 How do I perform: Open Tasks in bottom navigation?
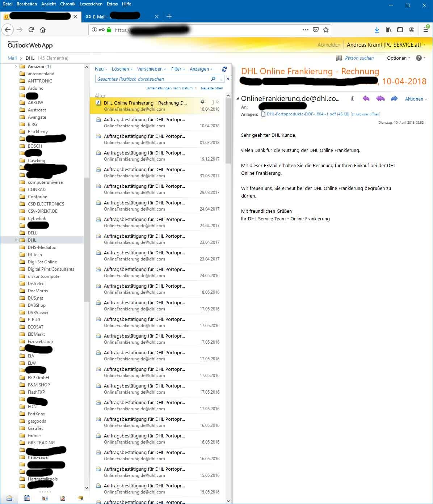(x=63, y=498)
